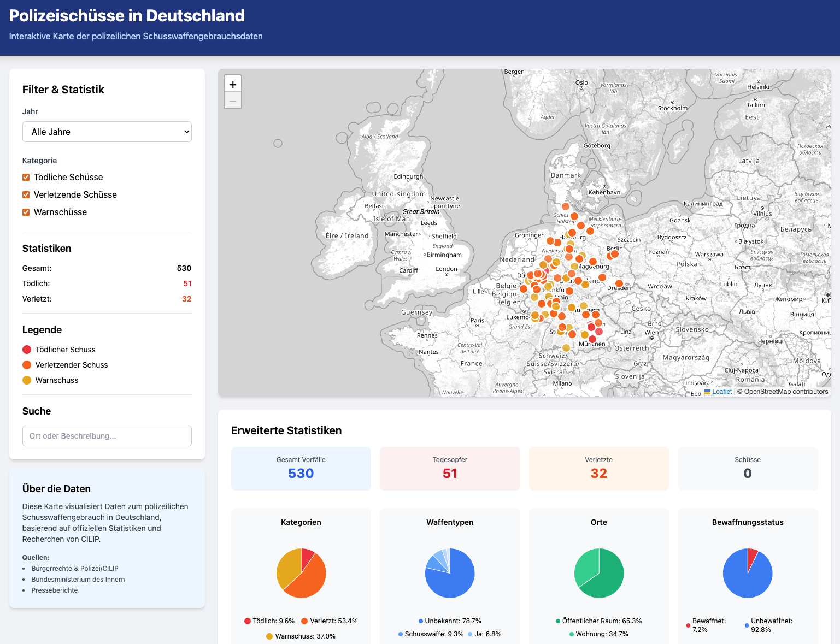Select the Gesamt Vorfälle stat card
This screenshot has width=840, height=644.
tap(301, 469)
